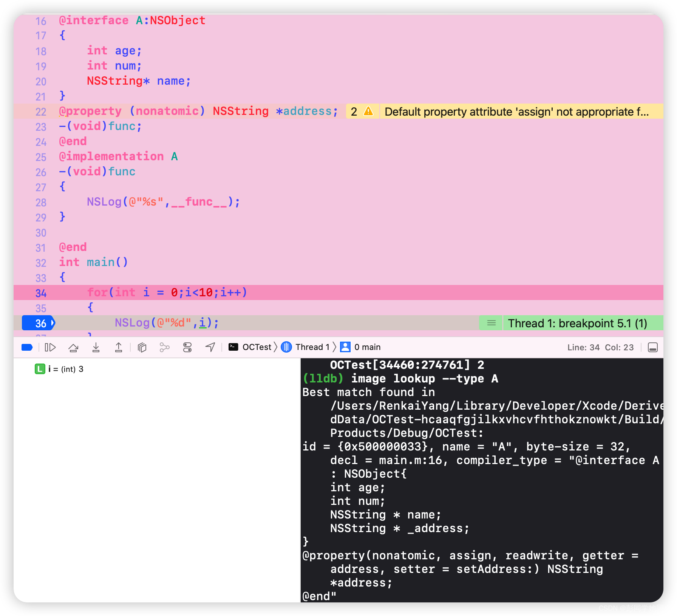Click the warning count '2' badge
Viewport: 677px width, 616px height.
354,111
